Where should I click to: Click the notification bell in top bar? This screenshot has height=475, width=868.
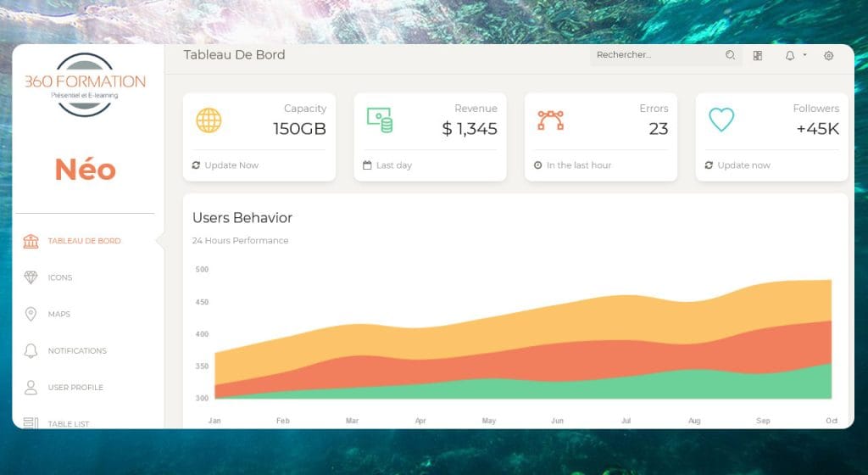[790, 56]
